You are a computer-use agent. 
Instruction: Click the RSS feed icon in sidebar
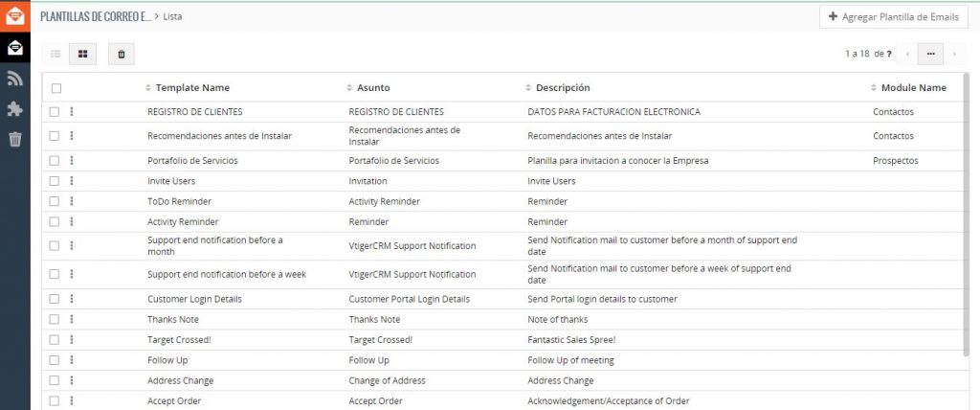(x=14, y=79)
